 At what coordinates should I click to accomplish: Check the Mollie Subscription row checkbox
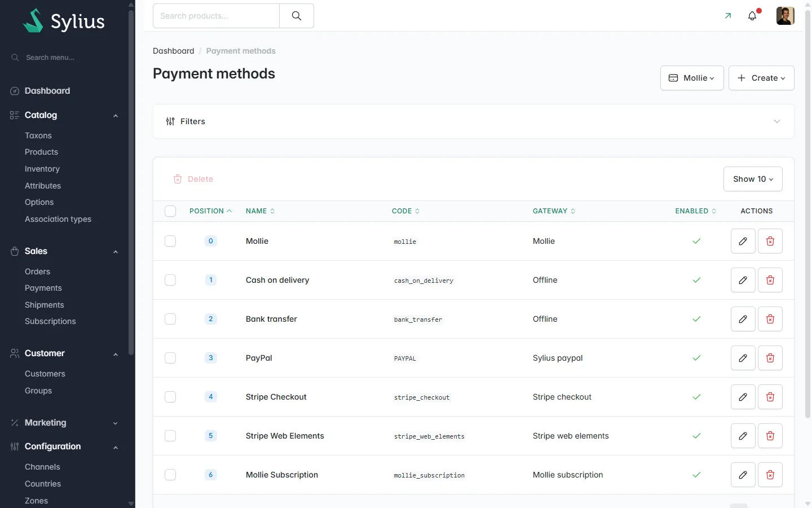pyautogui.click(x=170, y=475)
